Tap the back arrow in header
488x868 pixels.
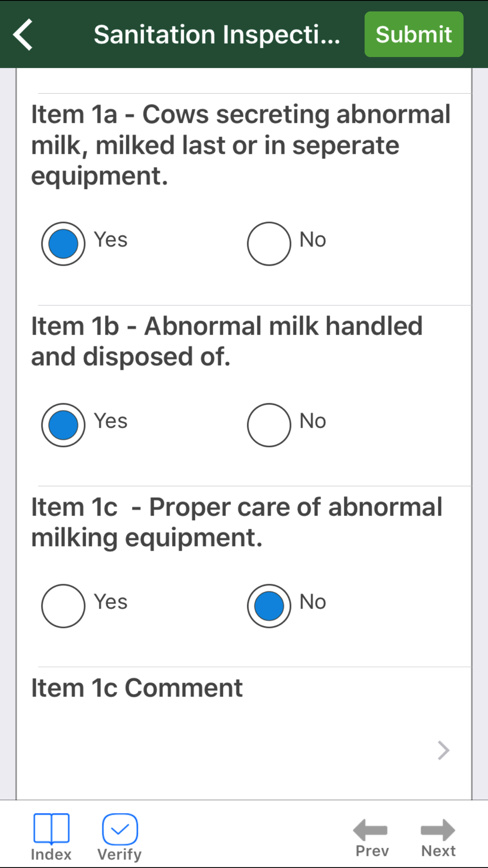click(23, 35)
